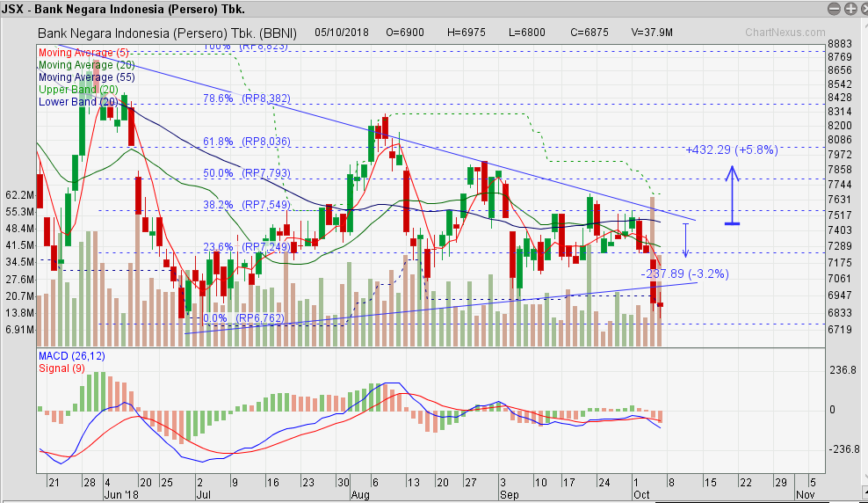Click the 236.8 MACD axis value
The width and height of the screenshot is (868, 503).
pos(842,370)
